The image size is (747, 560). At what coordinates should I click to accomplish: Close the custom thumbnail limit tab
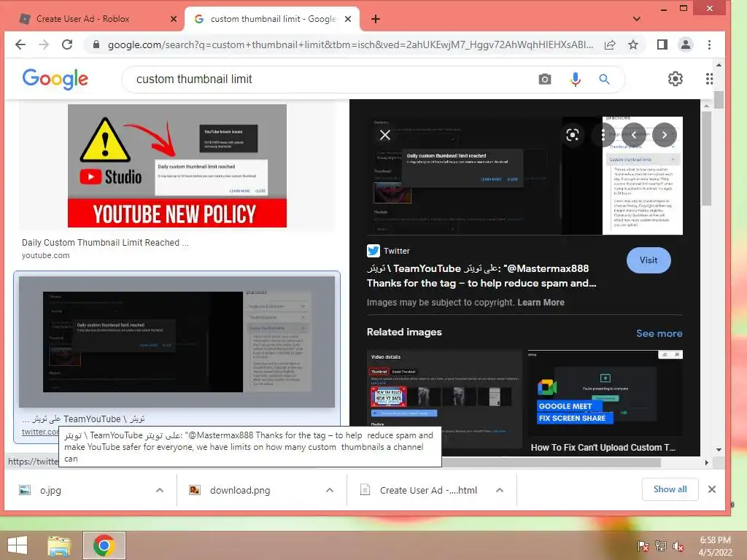click(348, 19)
